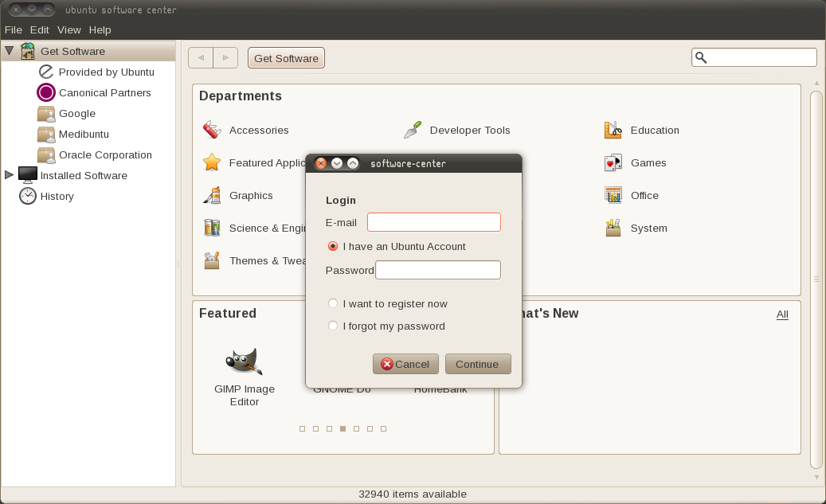
Task: Click the Featured Applications star icon
Action: pos(212,162)
